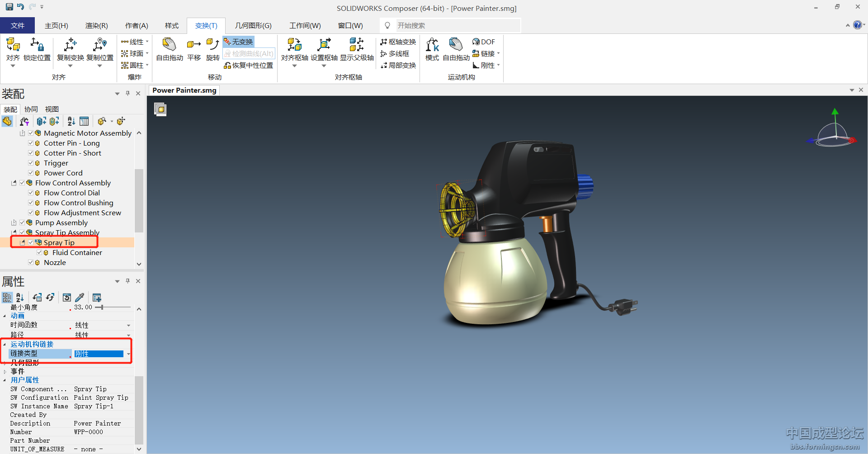Click the 开始搜索 search field
868x454 pixels.
457,25
